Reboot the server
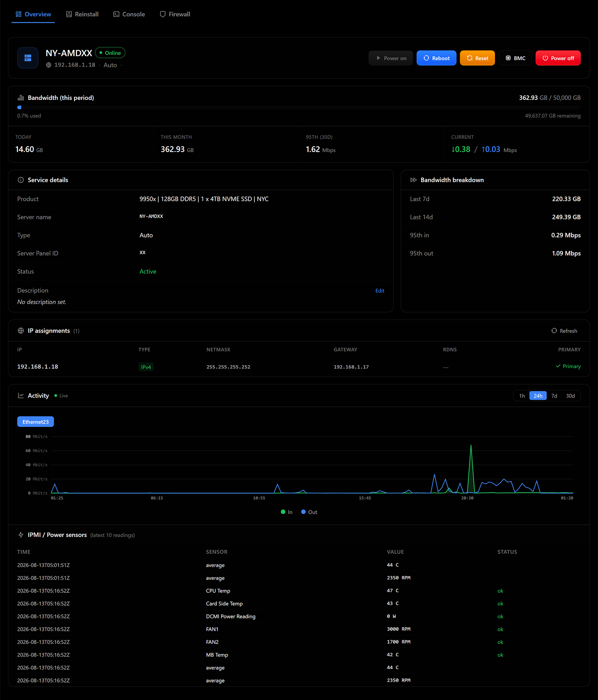Viewport: 598px width, 700px height. (x=436, y=58)
